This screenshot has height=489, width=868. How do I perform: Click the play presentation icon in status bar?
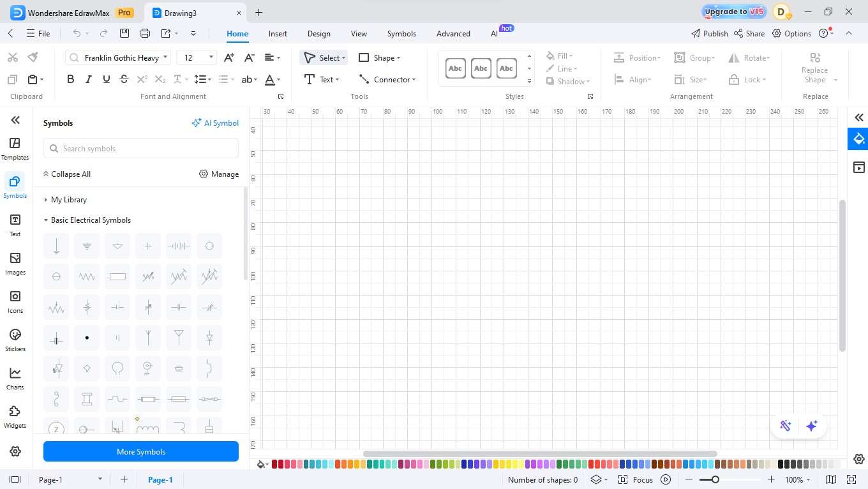(x=666, y=479)
